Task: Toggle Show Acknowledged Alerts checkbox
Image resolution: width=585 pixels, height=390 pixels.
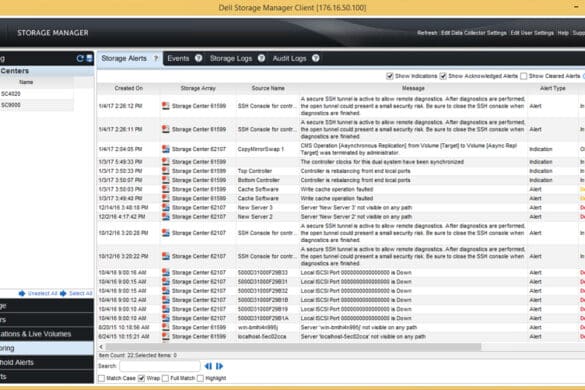Action: click(x=443, y=76)
